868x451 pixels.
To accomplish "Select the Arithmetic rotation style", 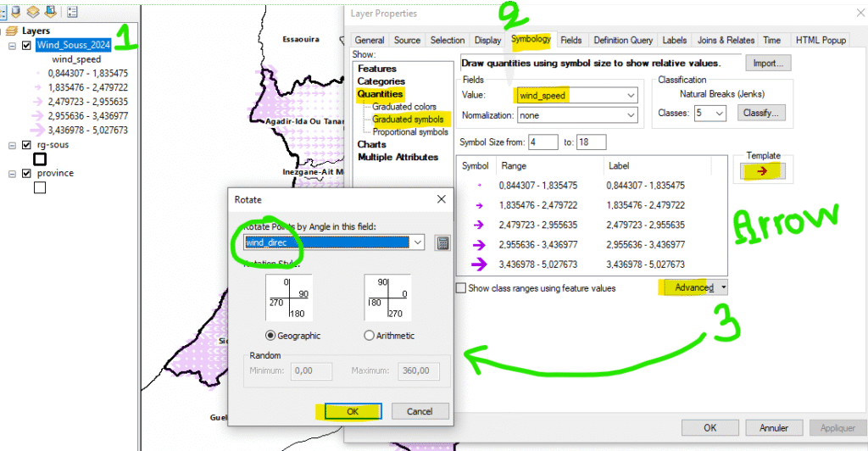I will tap(369, 336).
